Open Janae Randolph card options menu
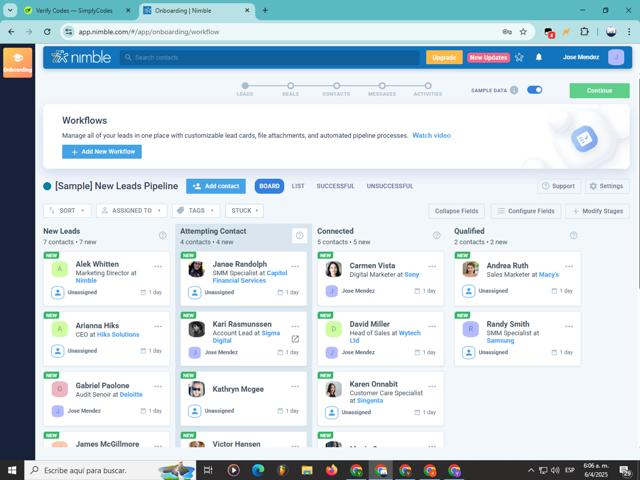Viewport: 640px width, 480px height. (295, 267)
